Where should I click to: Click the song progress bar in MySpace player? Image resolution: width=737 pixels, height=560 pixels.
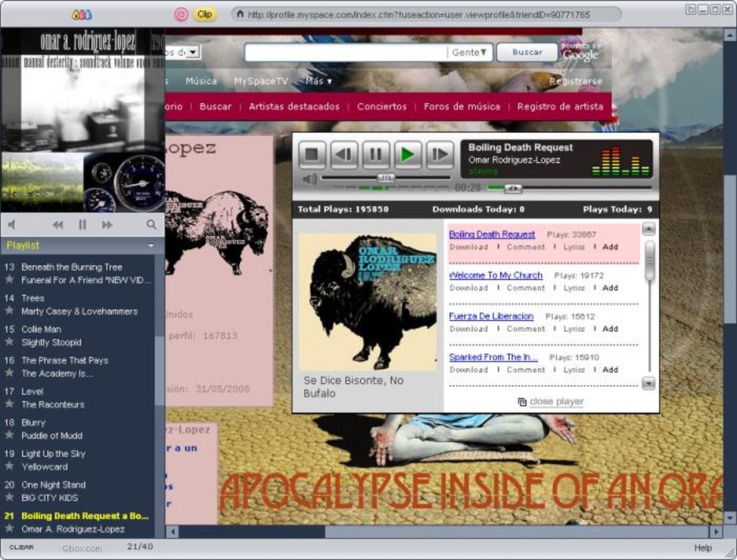571,188
